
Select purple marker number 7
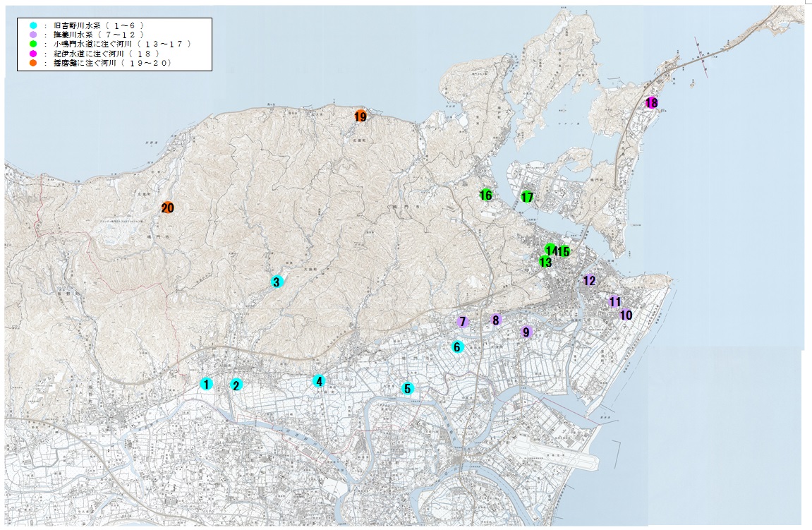463,322
